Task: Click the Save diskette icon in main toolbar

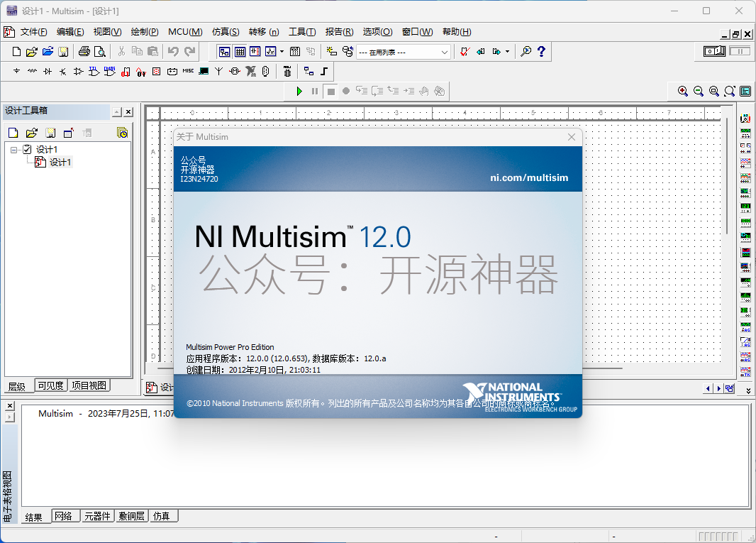Action: (x=63, y=52)
